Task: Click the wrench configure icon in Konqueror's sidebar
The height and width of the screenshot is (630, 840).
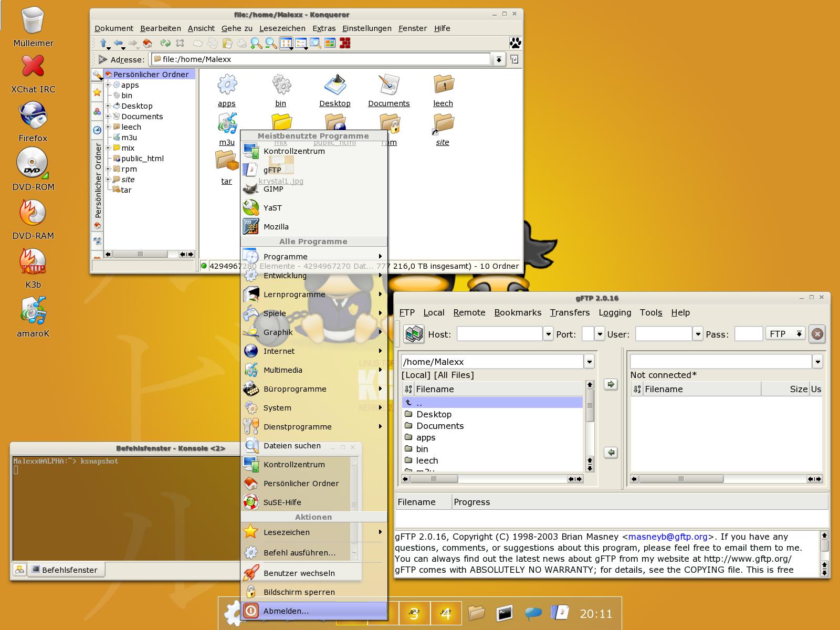Action: pos(97,75)
